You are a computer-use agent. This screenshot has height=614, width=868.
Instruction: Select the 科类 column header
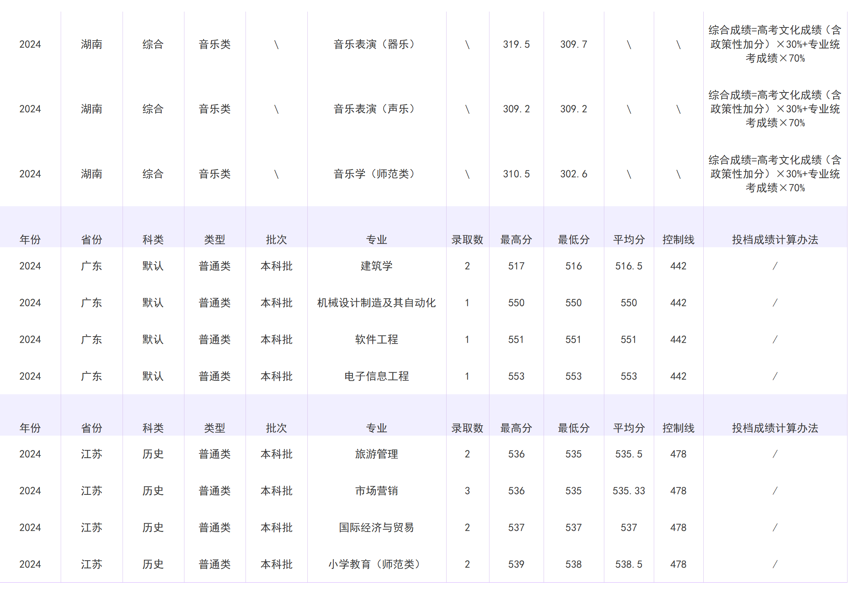click(153, 239)
